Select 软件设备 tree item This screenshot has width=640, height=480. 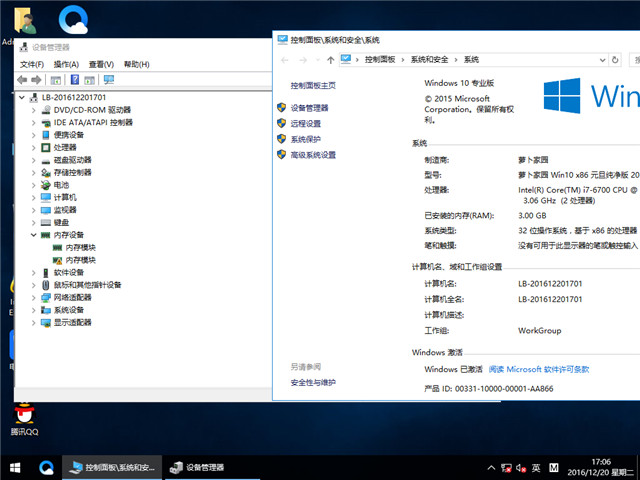(69, 273)
